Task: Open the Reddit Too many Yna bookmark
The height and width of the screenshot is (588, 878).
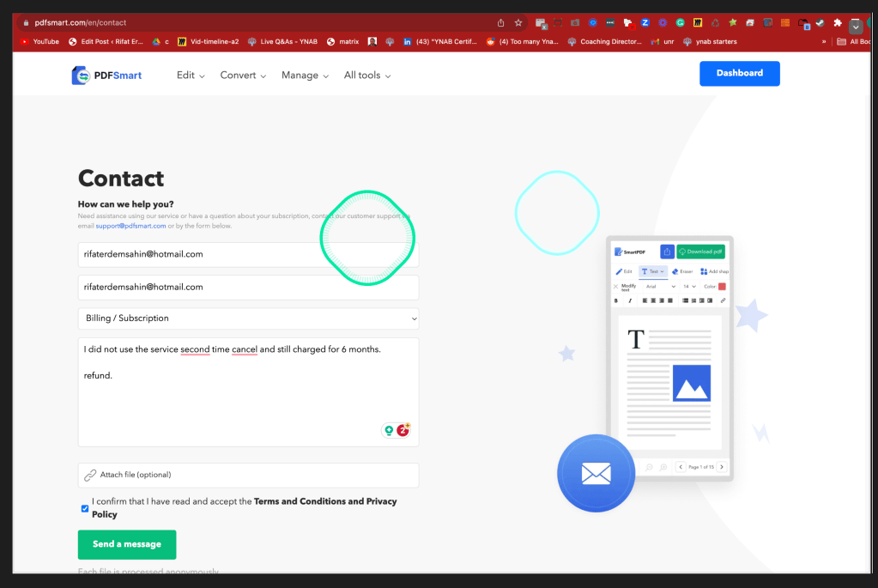Action: pyautogui.click(x=523, y=41)
